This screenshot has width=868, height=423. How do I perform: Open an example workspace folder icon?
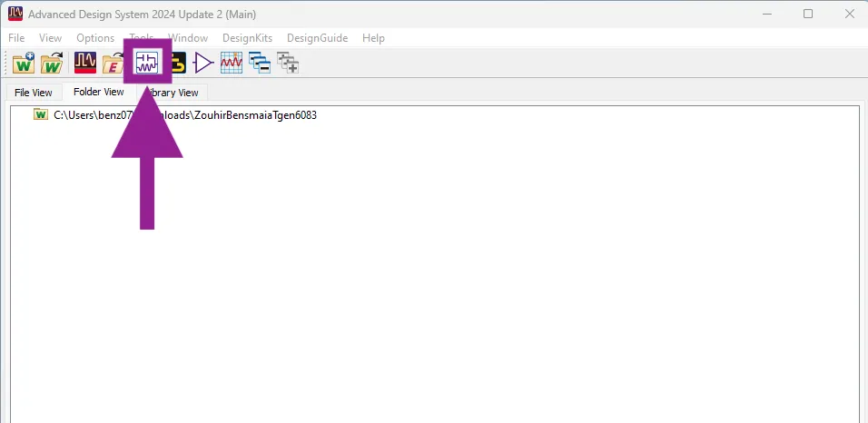pyautogui.click(x=113, y=64)
